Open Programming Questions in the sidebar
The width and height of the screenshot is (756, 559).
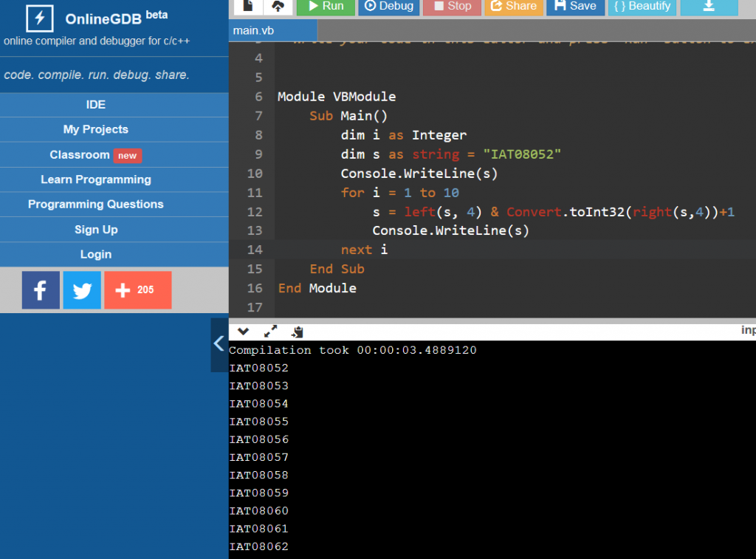click(x=114, y=204)
